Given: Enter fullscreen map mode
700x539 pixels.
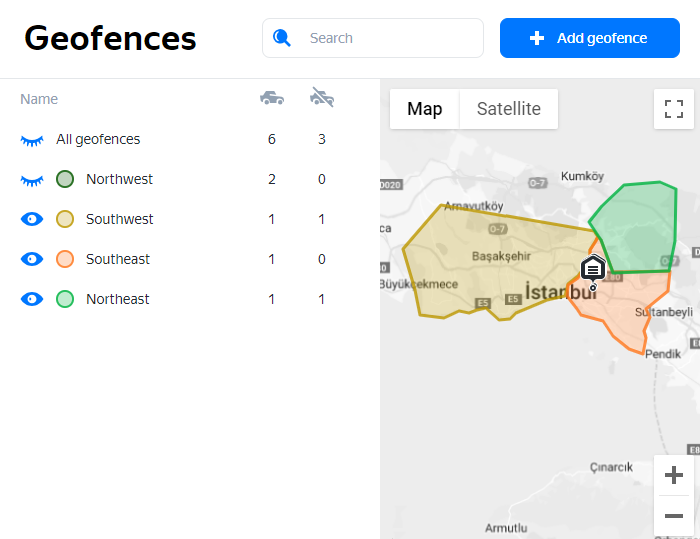Looking at the screenshot, I should [674, 109].
